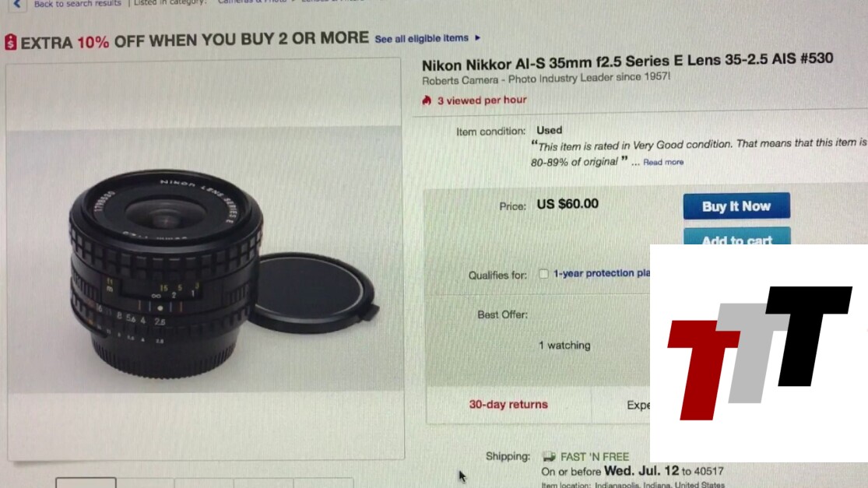Select the second thumbnail below the photo
This screenshot has height=488, width=868.
pyautogui.click(x=146, y=483)
